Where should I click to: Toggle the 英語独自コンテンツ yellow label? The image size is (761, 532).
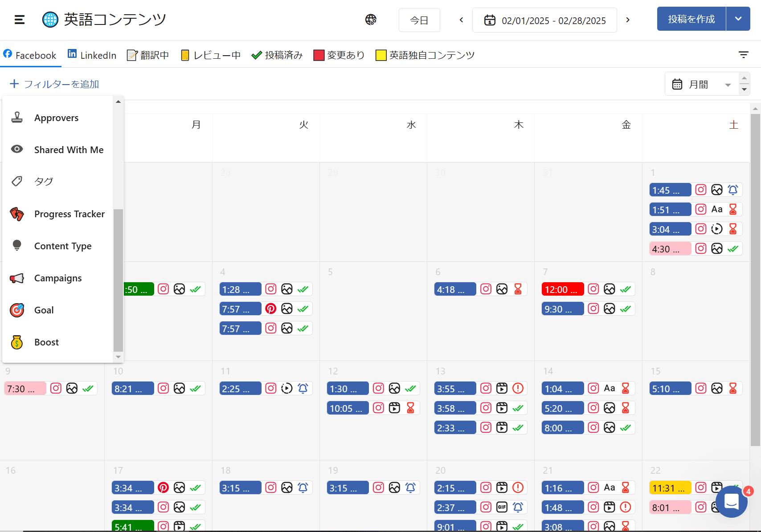coord(425,55)
